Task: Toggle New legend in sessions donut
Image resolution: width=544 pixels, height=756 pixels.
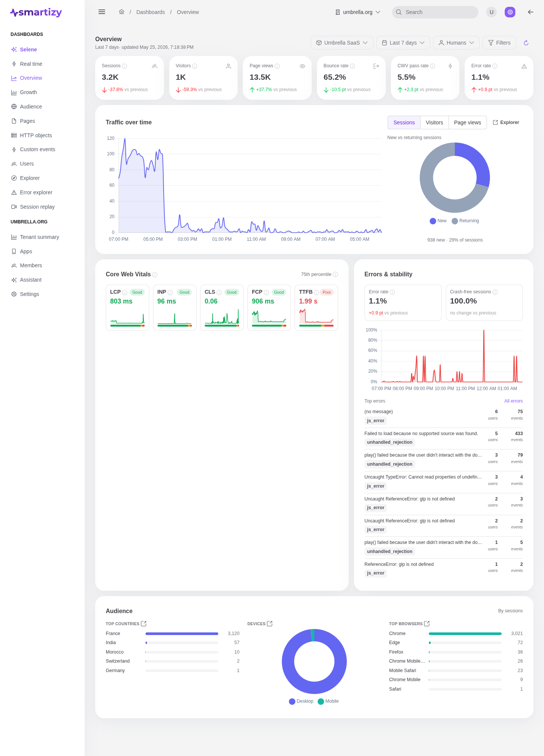Action: [x=438, y=221]
